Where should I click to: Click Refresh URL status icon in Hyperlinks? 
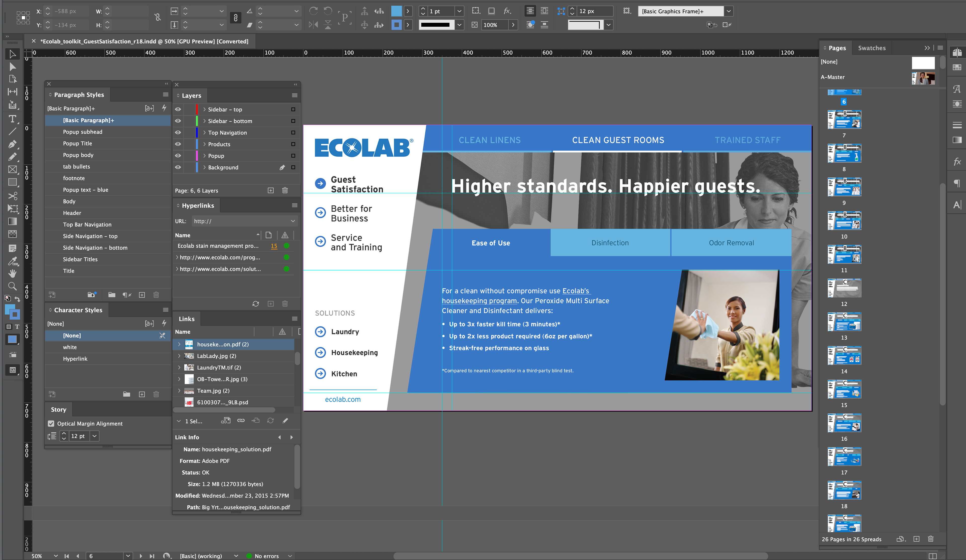[x=256, y=304]
